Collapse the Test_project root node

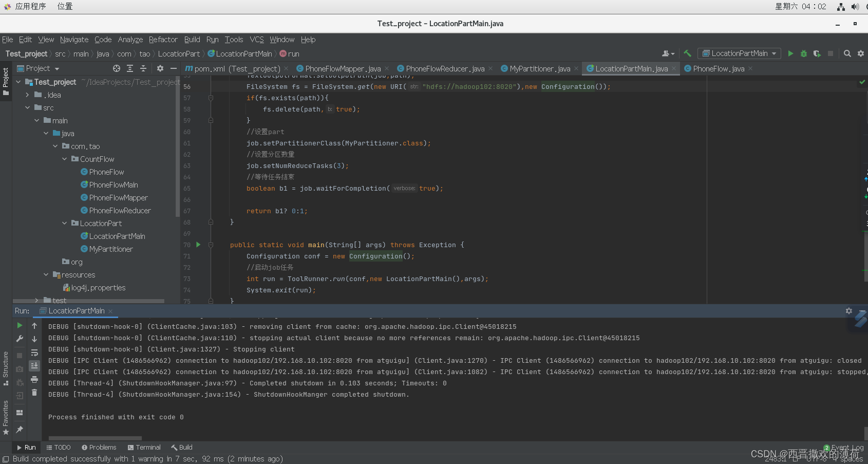pyautogui.click(x=18, y=82)
